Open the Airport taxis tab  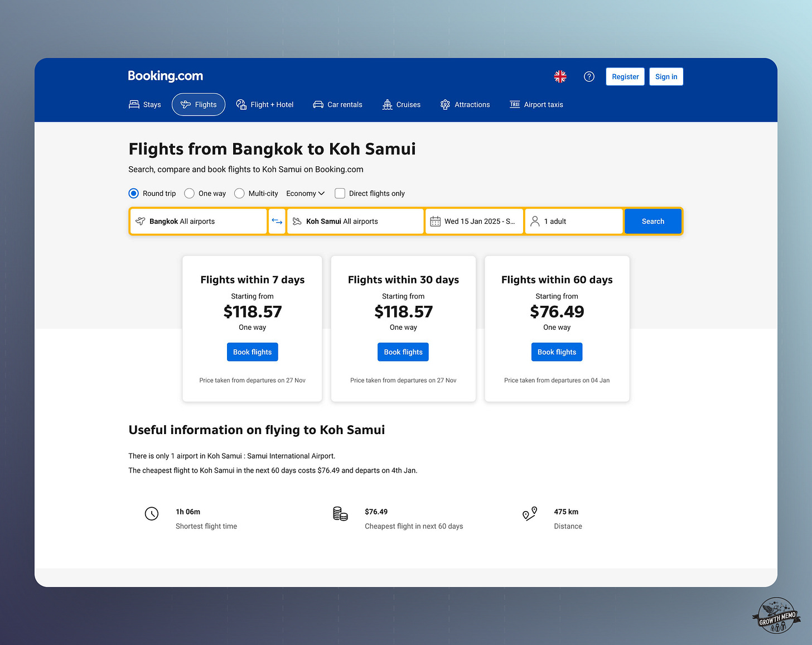(536, 104)
